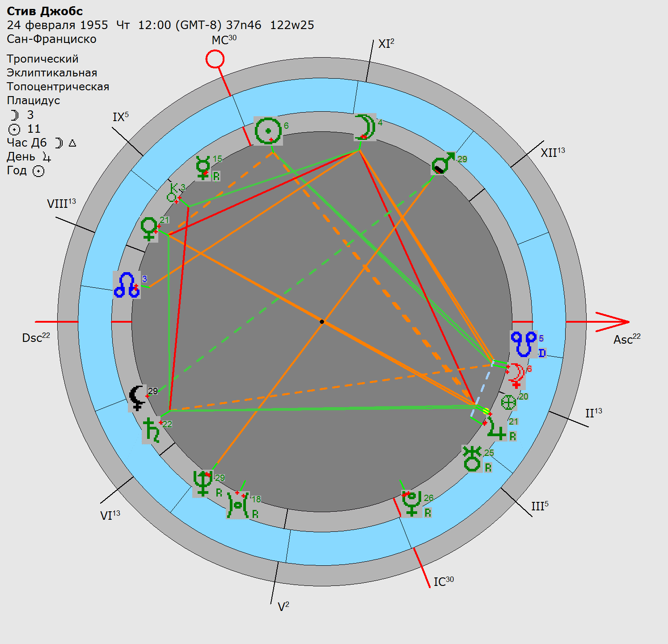This screenshot has height=644, width=668.
Task: Click the black dot at chart center
Action: (x=322, y=322)
